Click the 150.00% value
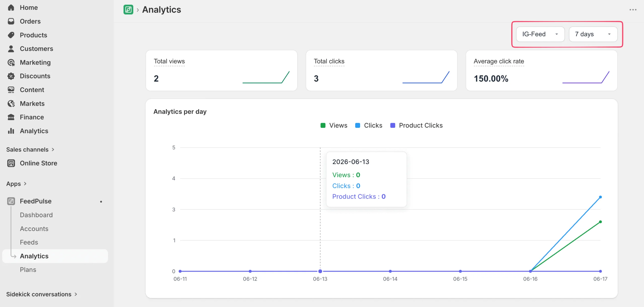Screen dimensions: 644x307 coord(491,79)
